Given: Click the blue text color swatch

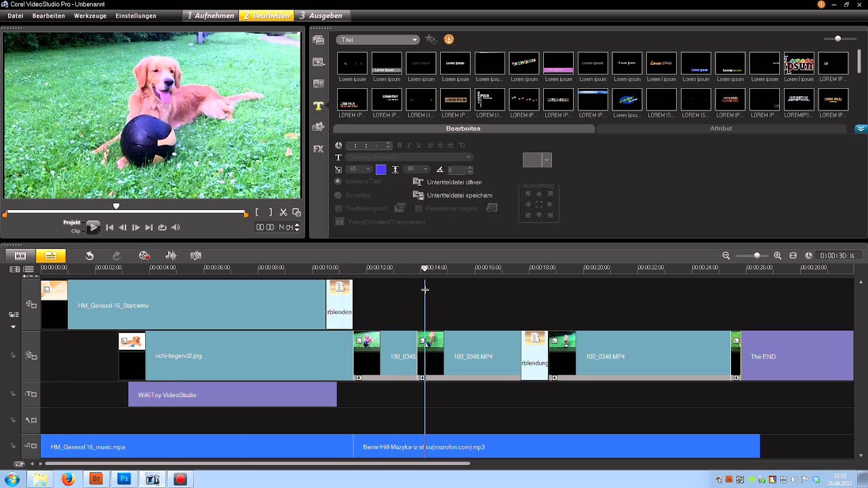Looking at the screenshot, I should pyautogui.click(x=381, y=169).
